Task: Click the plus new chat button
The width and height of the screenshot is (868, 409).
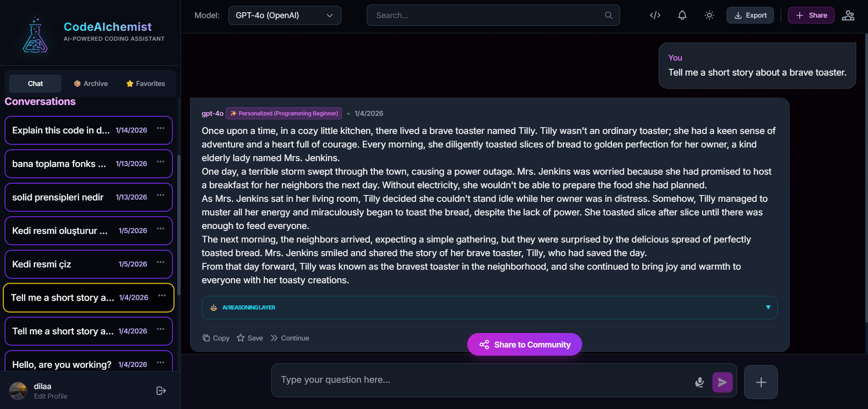Action: tap(761, 382)
